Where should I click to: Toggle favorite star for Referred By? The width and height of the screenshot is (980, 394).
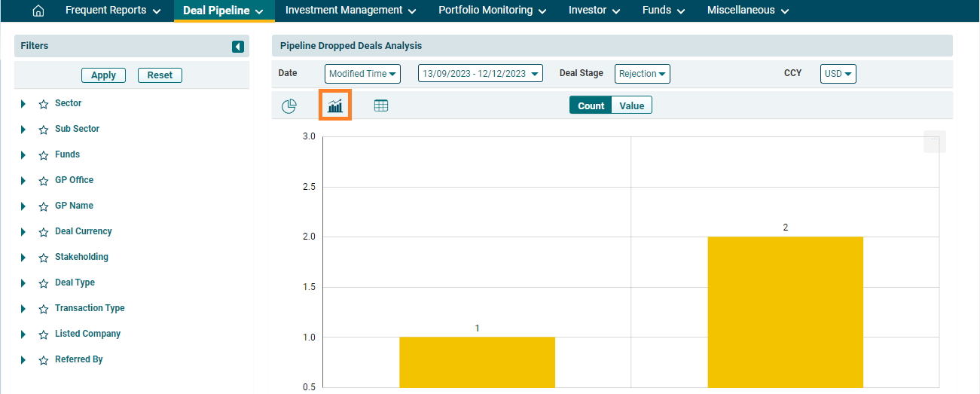click(x=44, y=360)
